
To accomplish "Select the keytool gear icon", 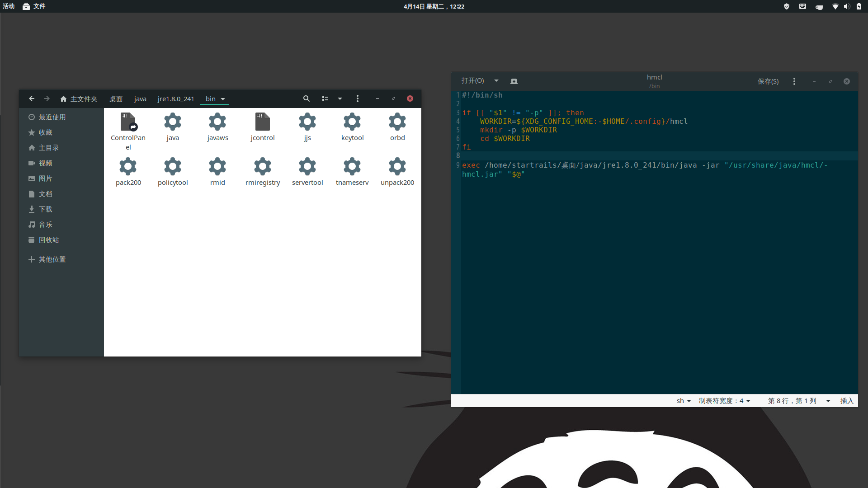I will 352,121.
